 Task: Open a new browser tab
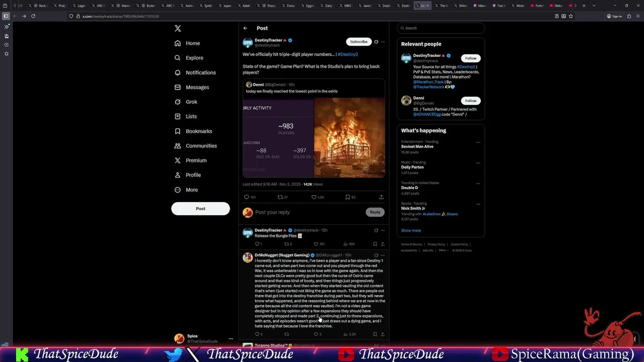[x=584, y=6]
